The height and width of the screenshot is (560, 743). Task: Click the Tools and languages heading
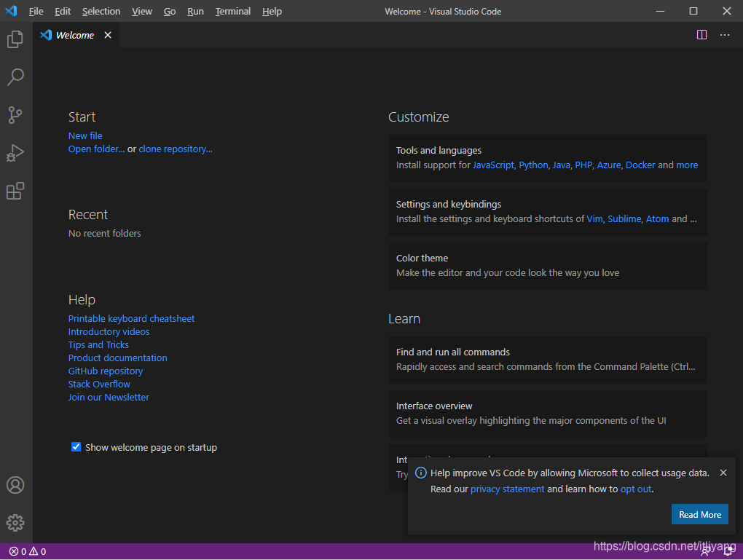tap(439, 151)
